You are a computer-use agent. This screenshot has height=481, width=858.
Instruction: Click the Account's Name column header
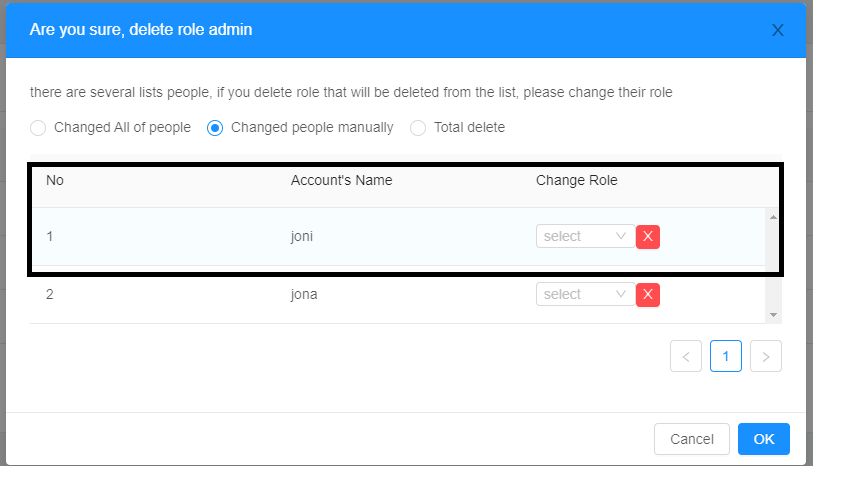click(341, 181)
